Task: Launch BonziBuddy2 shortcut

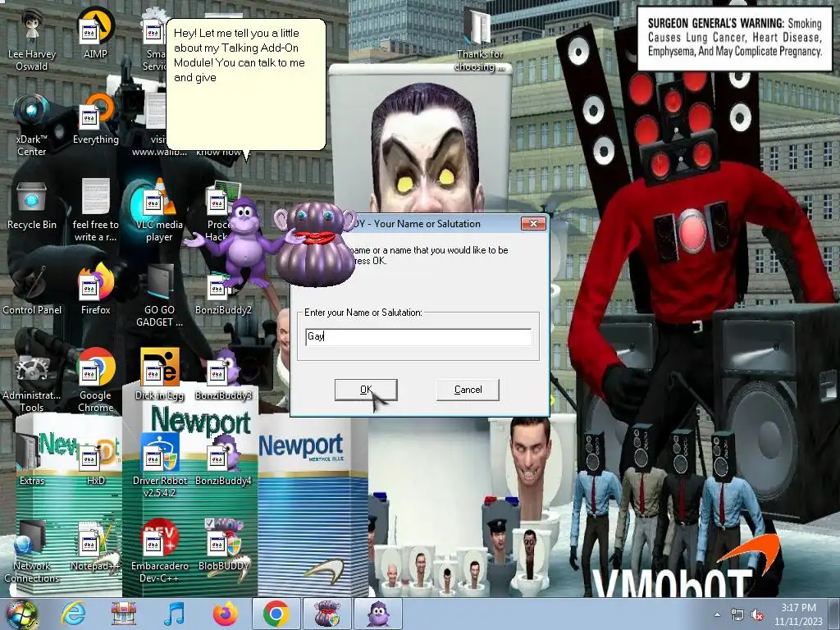Action: pos(223,294)
